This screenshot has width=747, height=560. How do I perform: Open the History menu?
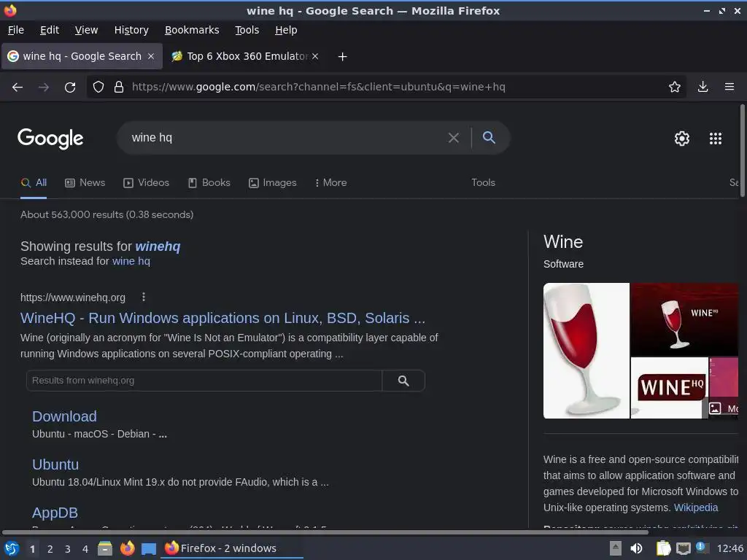tap(131, 30)
